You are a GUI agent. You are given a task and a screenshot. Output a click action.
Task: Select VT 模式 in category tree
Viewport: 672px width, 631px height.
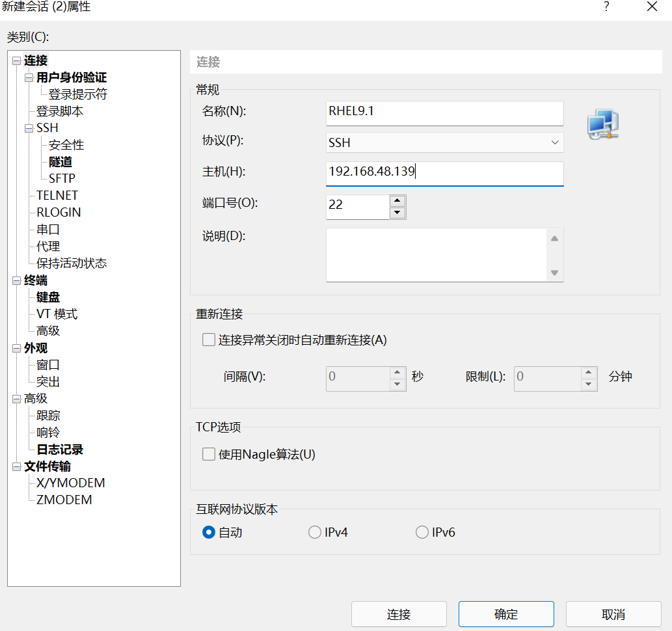click(x=57, y=314)
